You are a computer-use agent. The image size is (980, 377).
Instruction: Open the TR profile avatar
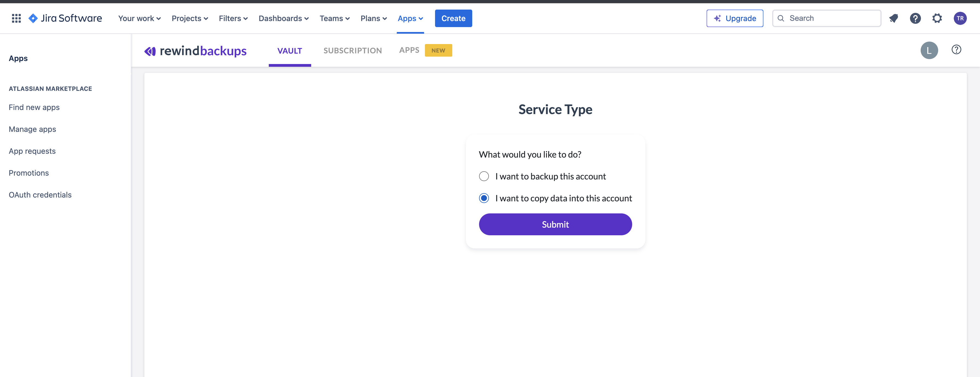pos(960,18)
